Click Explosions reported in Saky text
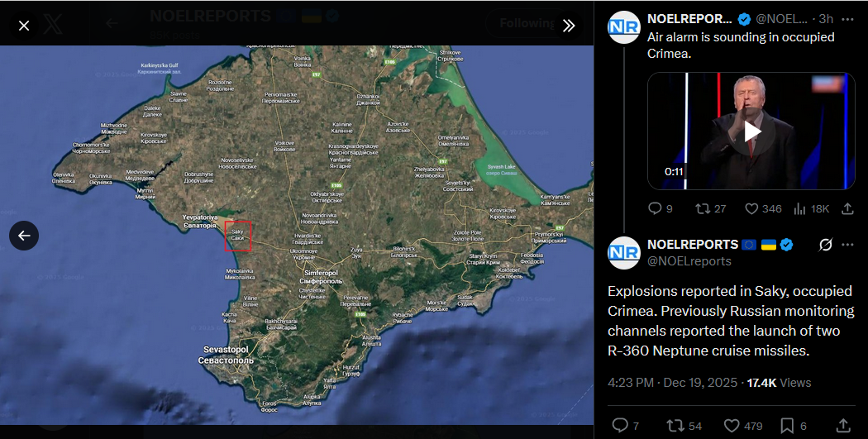 731,321
